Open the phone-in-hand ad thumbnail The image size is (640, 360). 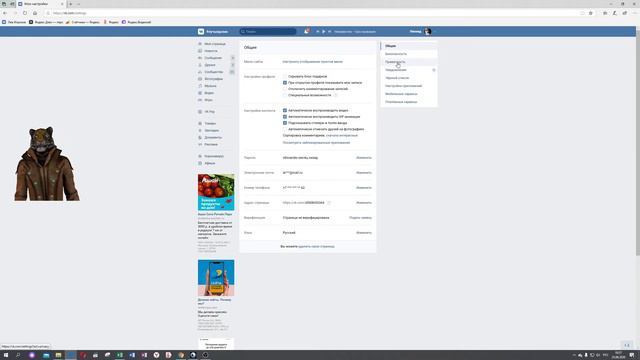point(216,278)
